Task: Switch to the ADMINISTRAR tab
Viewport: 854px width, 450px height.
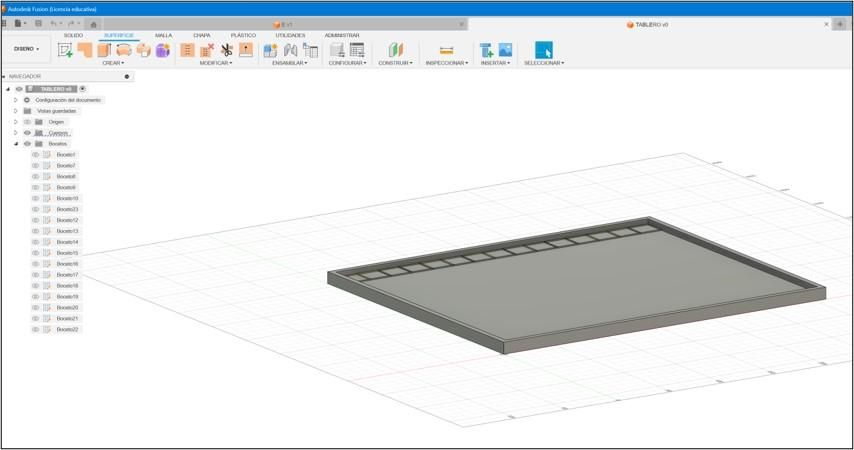Action: [x=342, y=35]
